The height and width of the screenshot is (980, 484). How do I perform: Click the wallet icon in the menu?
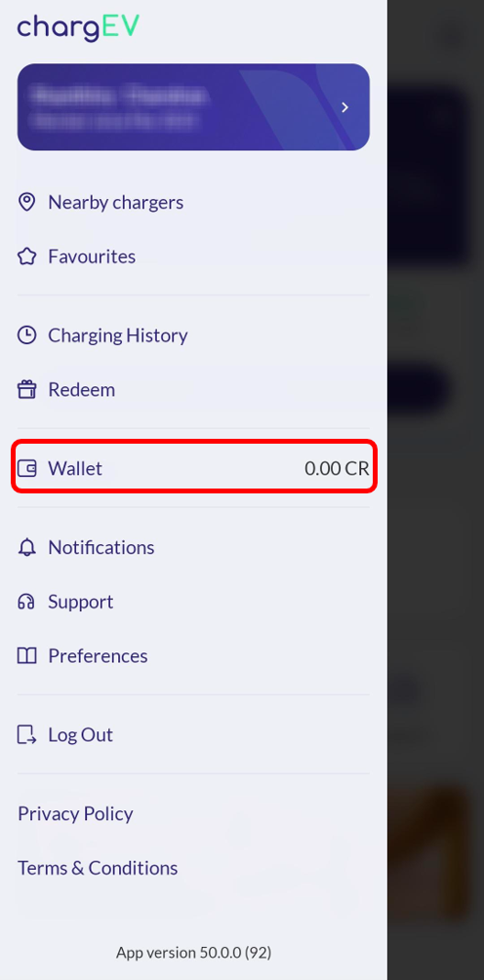point(26,468)
